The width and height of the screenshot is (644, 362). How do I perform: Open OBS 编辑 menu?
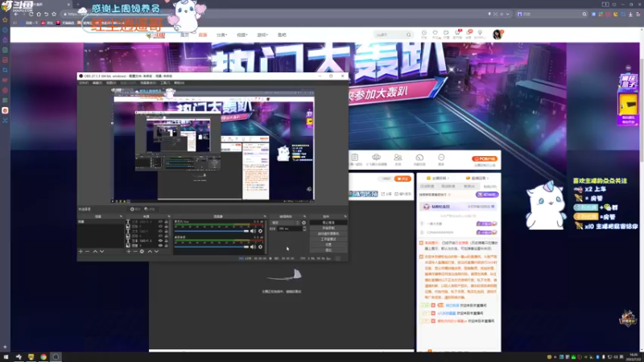pyautogui.click(x=97, y=83)
